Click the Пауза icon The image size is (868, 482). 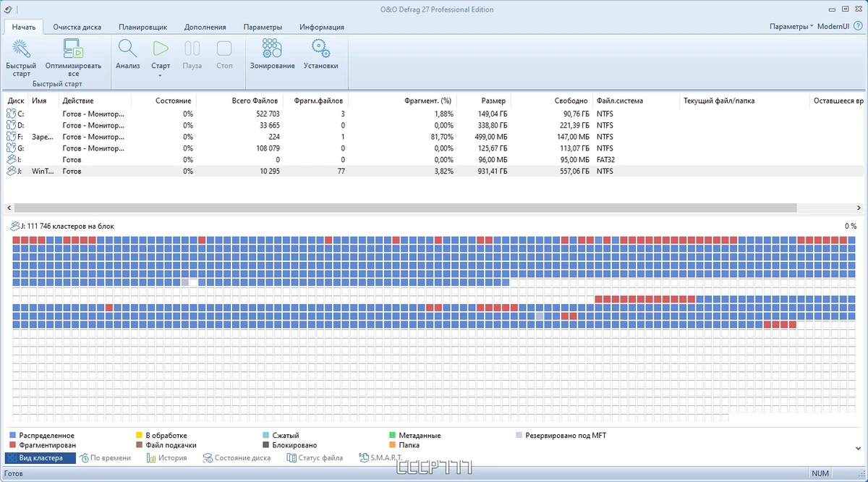point(192,48)
